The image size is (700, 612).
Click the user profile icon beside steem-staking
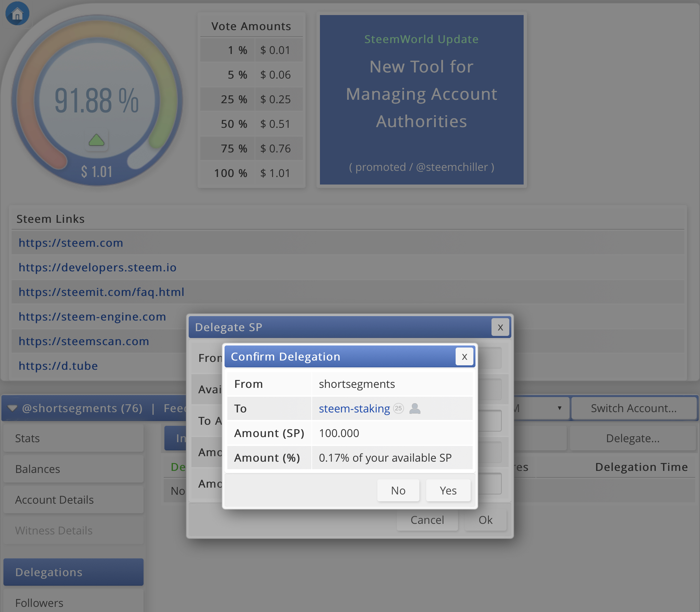click(x=415, y=408)
